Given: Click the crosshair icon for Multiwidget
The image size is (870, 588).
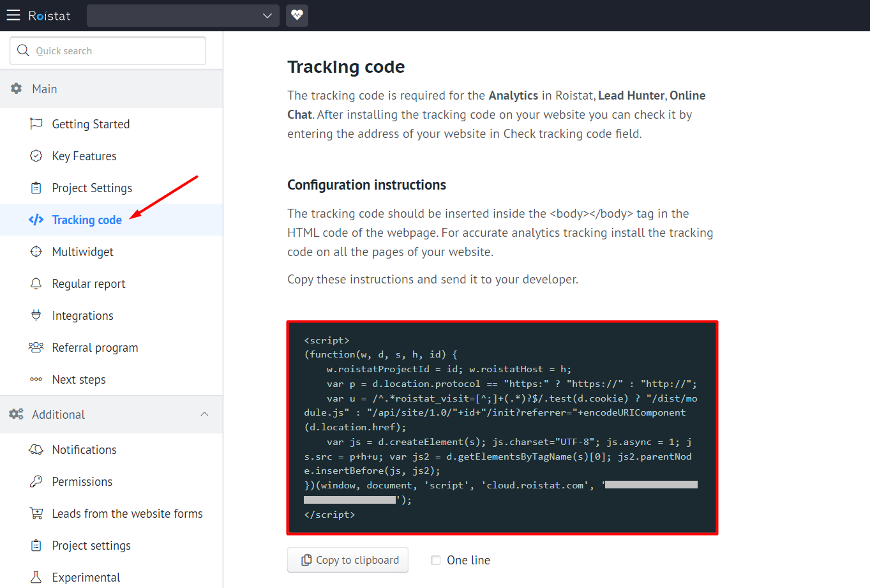Looking at the screenshot, I should point(36,252).
